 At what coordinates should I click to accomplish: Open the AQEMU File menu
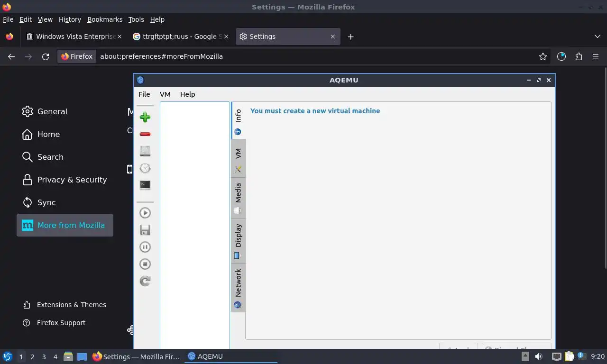point(144,94)
